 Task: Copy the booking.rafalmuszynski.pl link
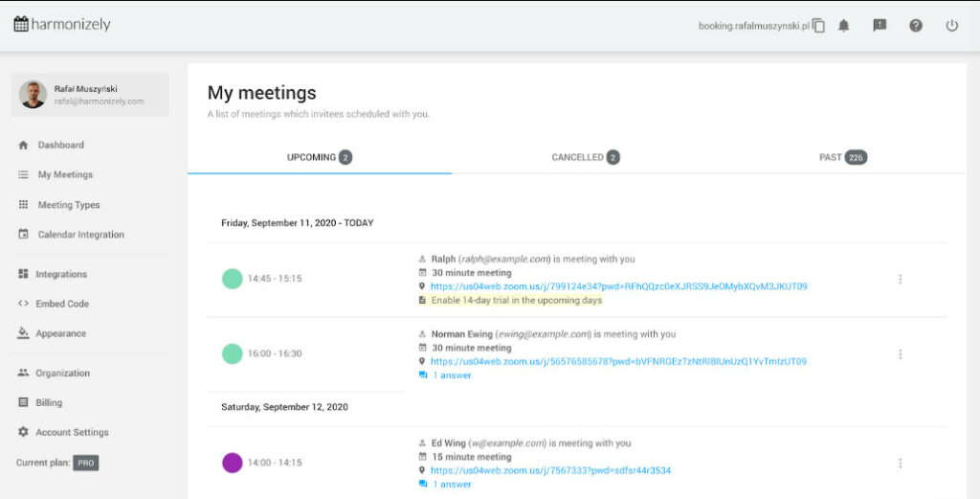point(818,26)
